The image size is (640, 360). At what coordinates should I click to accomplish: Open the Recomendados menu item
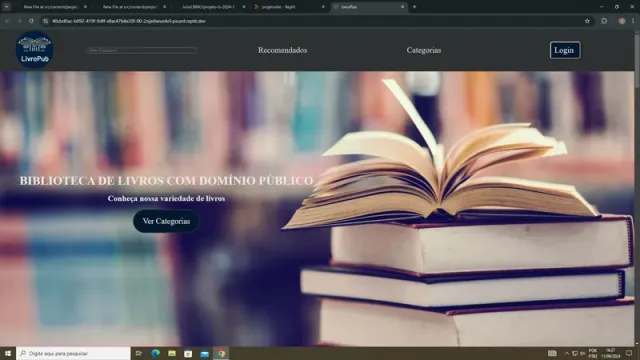pos(282,50)
